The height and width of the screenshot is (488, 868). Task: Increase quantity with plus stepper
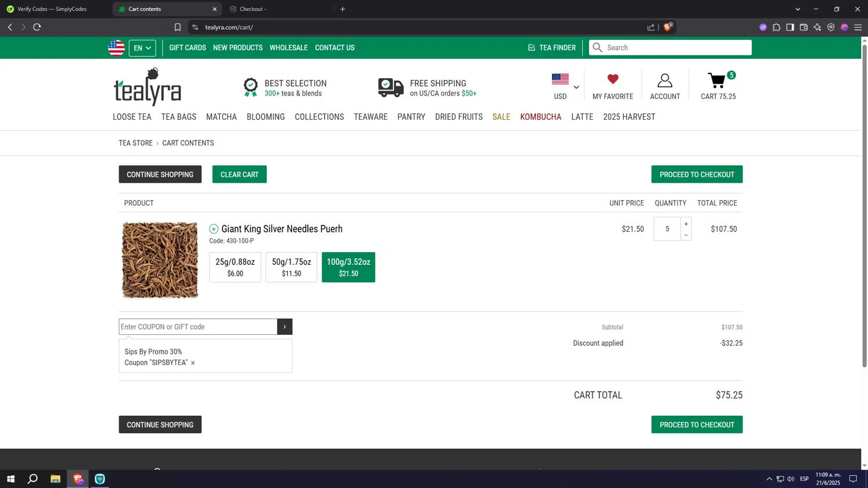point(686,224)
